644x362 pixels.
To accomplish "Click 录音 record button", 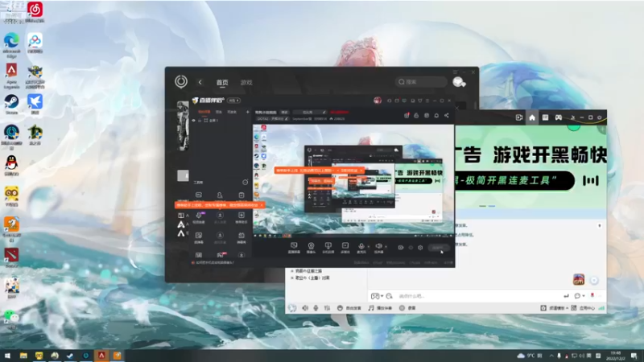I will [407, 308].
